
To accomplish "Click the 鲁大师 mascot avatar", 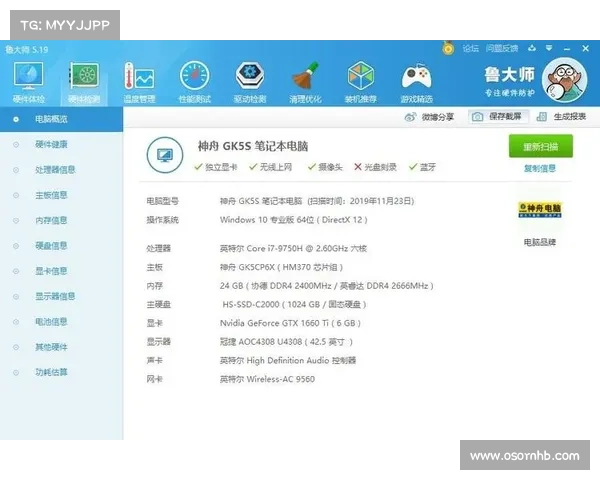I will pos(564,80).
